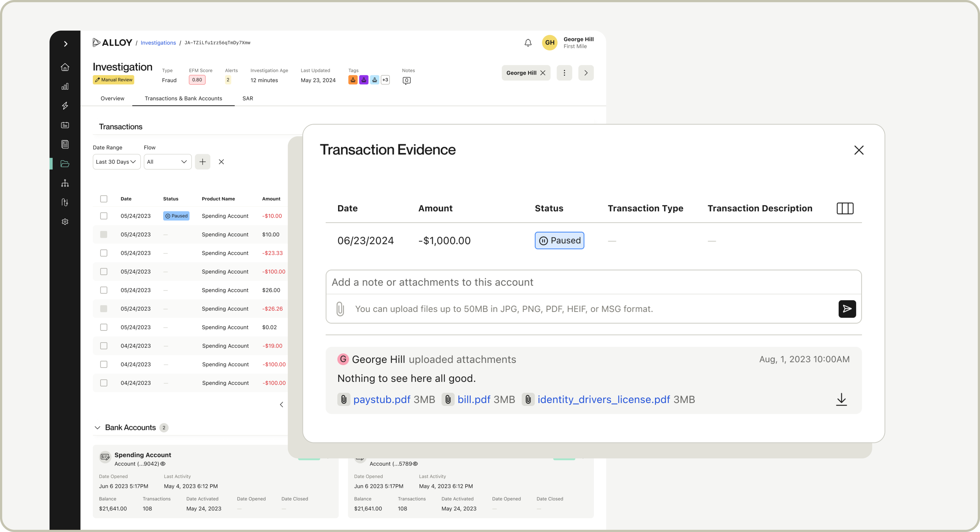The height and width of the screenshot is (532, 980).
Task: Click the note text input field
Action: click(593, 282)
